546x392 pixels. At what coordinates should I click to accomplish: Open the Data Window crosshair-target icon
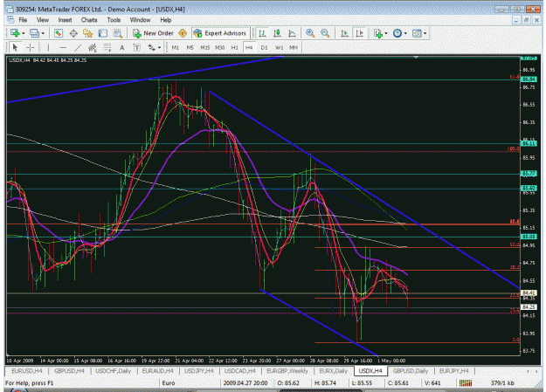73,33
